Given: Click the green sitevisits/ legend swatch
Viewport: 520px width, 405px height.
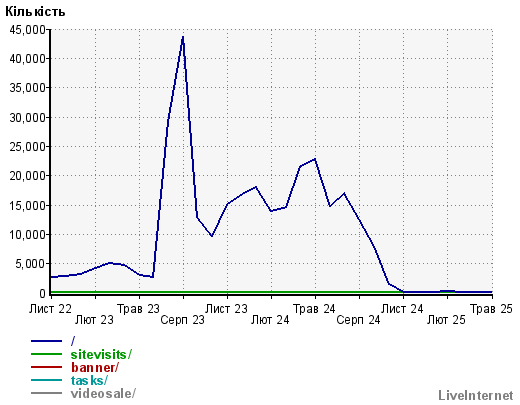Looking at the screenshot, I should 46,354.
